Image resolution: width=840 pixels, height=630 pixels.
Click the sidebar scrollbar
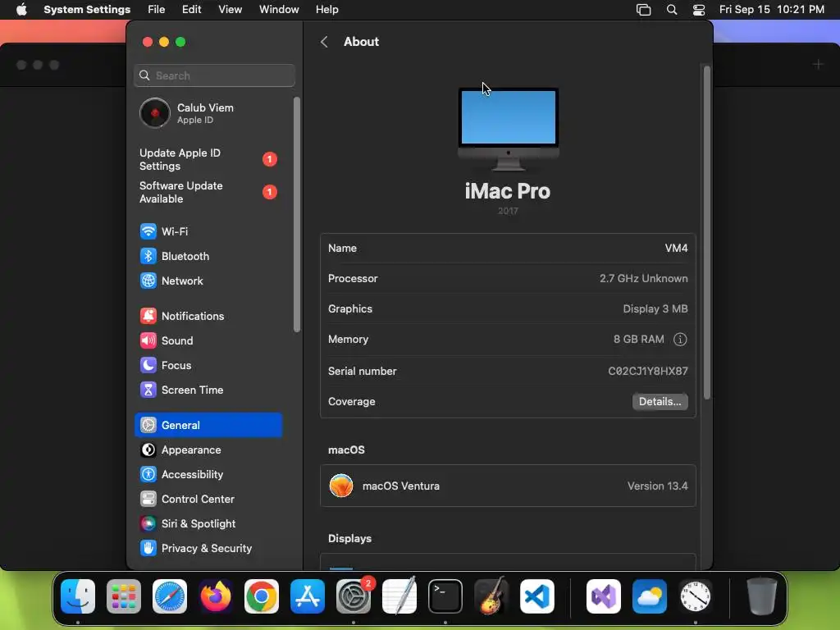click(297, 214)
